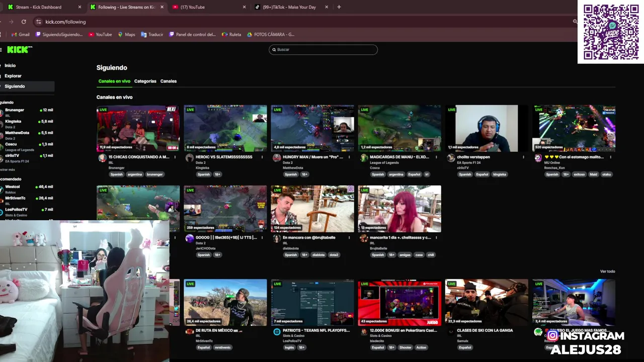Screen dimensions: 644x362
Task: Click PATRIOTS - TEXANS NFL PLAYOFFS title
Action: click(316, 330)
